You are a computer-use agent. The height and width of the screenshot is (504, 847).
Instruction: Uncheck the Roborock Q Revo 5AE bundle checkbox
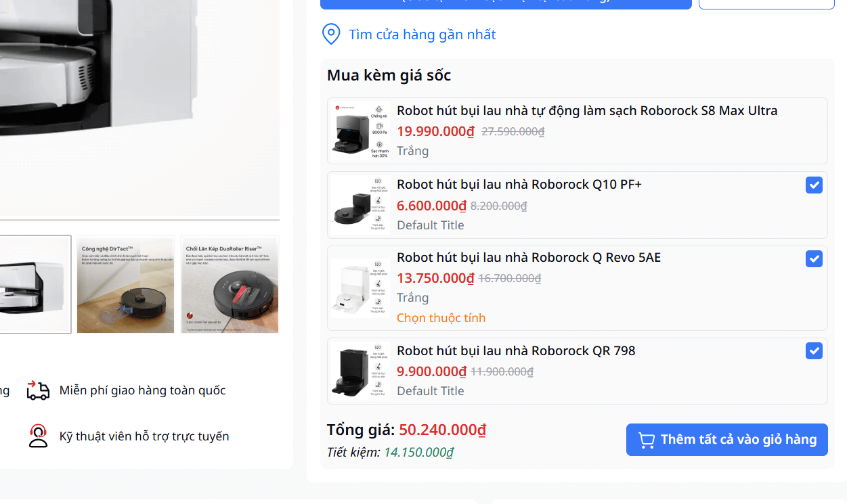[814, 258]
